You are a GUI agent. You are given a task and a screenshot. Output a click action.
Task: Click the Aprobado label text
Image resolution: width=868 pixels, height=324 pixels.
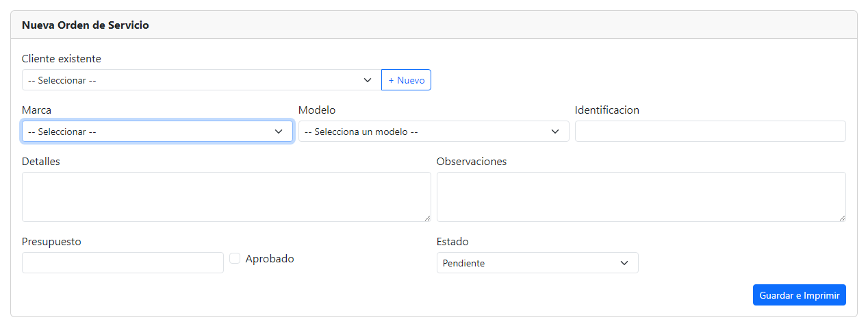tap(269, 259)
